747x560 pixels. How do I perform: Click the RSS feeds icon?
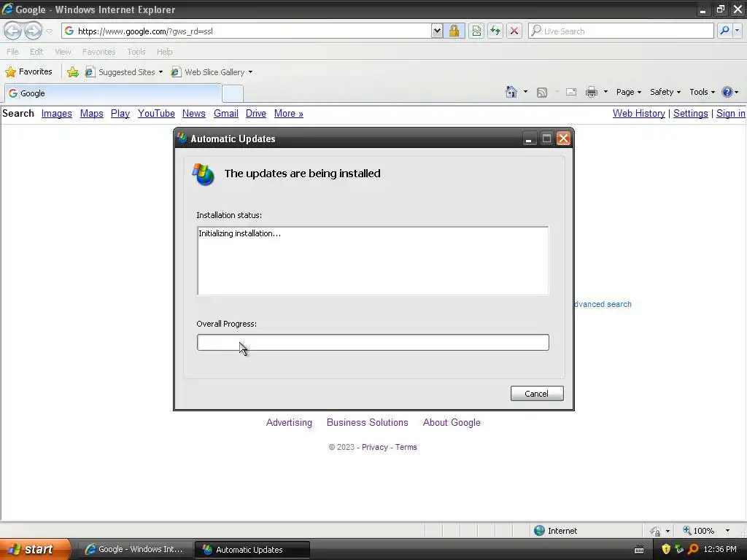542,92
